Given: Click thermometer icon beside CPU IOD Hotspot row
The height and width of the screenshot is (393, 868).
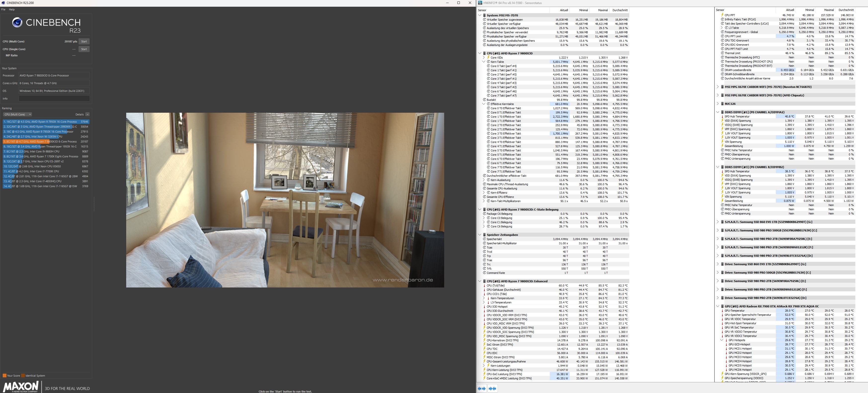Looking at the screenshot, I should coord(484,306).
